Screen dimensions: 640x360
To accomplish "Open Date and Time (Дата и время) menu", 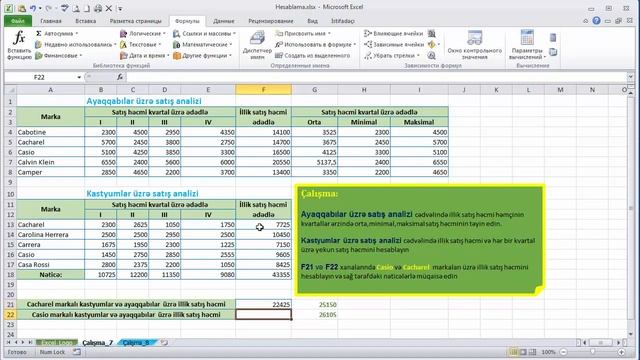I will click(x=144, y=56).
